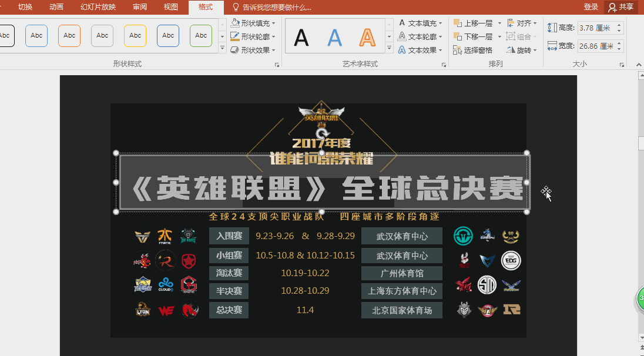644x356 pixels.
Task: Click 广州体育馆 venue box
Action: point(402,273)
